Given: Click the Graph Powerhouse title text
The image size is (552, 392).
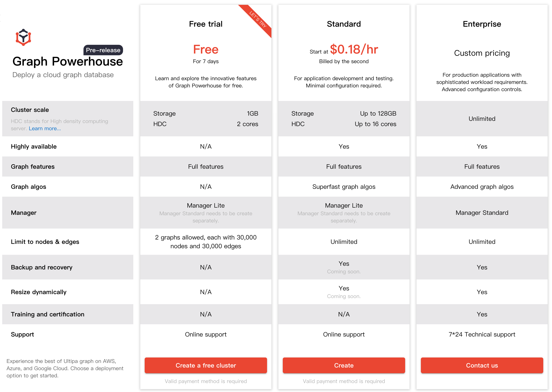Looking at the screenshot, I should coord(68,62).
